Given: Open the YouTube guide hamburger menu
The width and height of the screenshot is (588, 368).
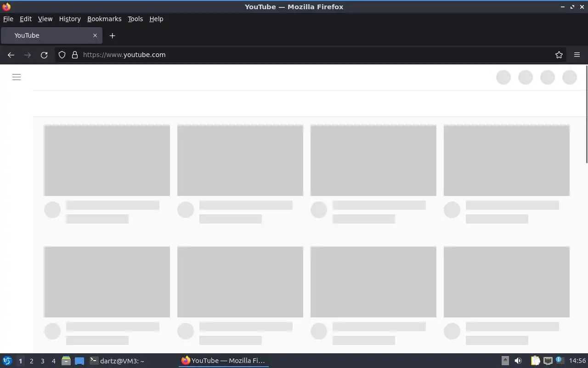Looking at the screenshot, I should (x=17, y=77).
